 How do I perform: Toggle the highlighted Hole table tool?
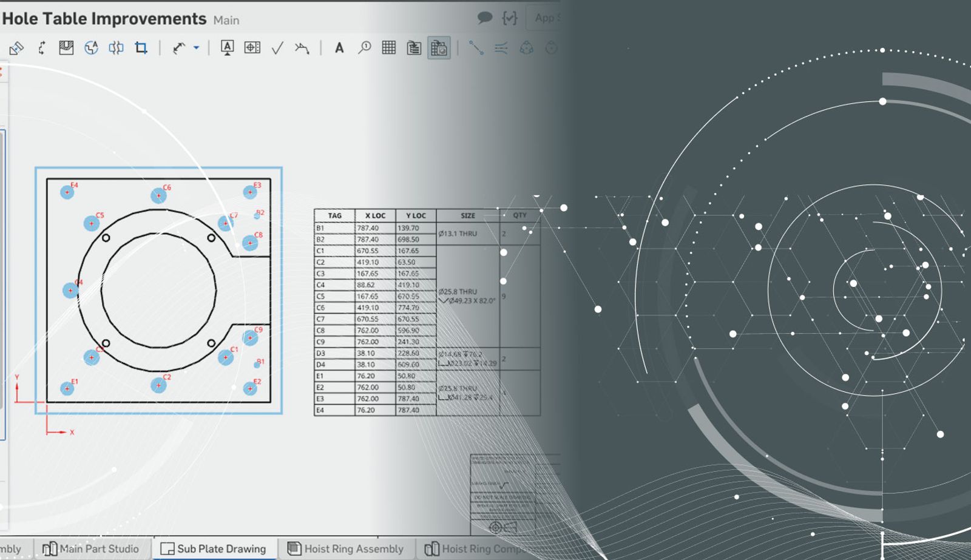pyautogui.click(x=439, y=48)
